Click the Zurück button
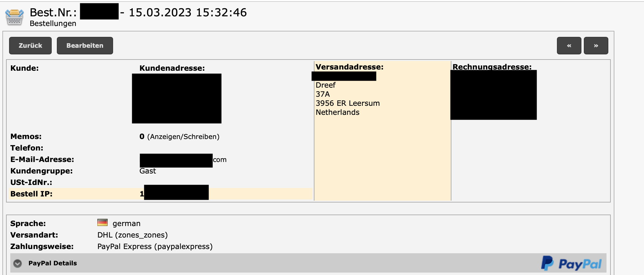 pyautogui.click(x=30, y=46)
